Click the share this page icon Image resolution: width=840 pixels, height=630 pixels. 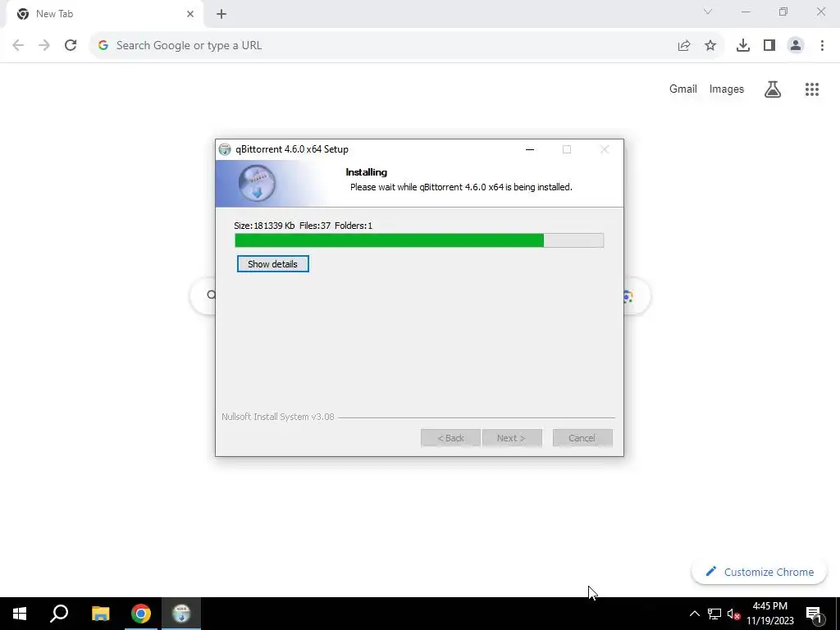click(x=684, y=46)
